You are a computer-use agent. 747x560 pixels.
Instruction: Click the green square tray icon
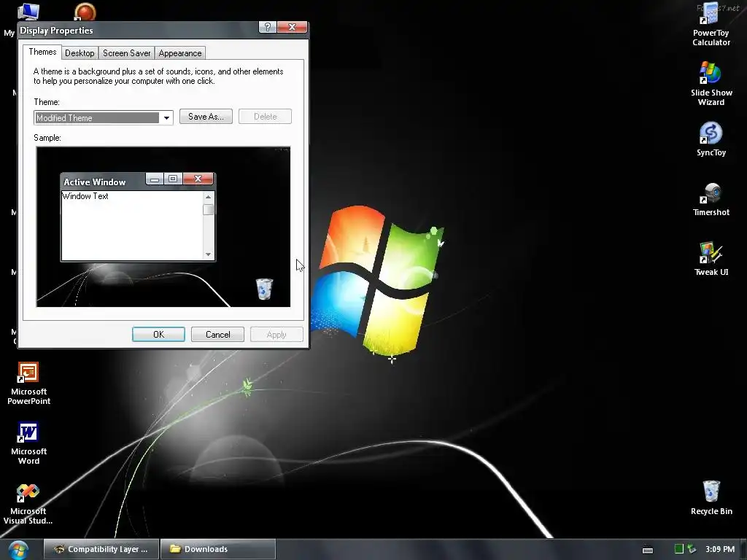pos(679,549)
